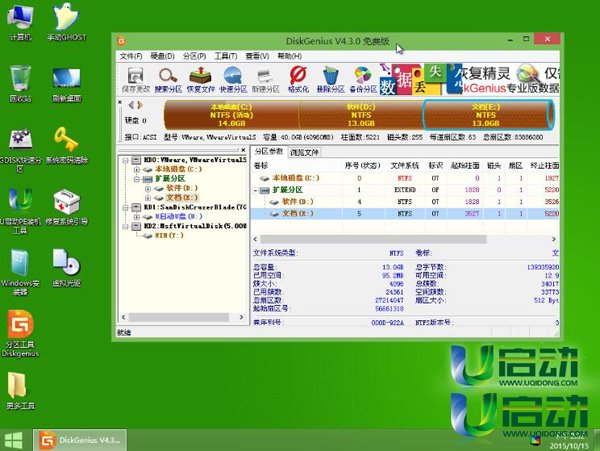Open the 硬盘(D) menu
Viewport: 600px width, 451px height.
pos(162,56)
